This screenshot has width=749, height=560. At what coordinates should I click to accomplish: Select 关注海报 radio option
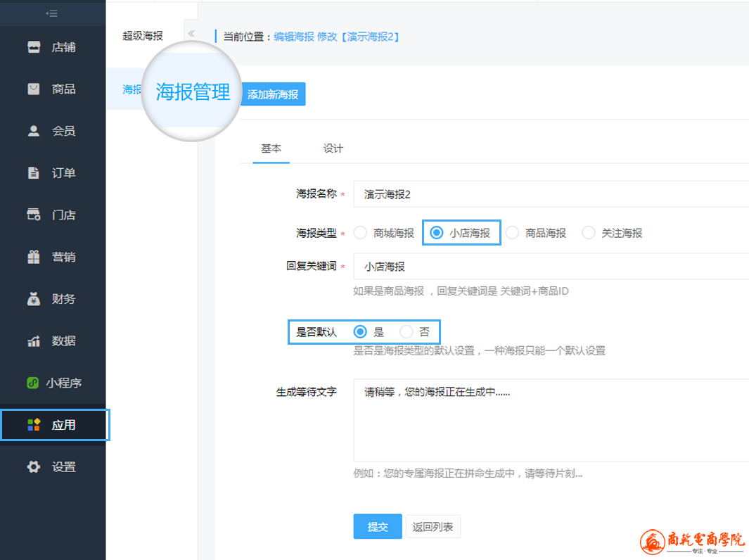[x=589, y=233]
